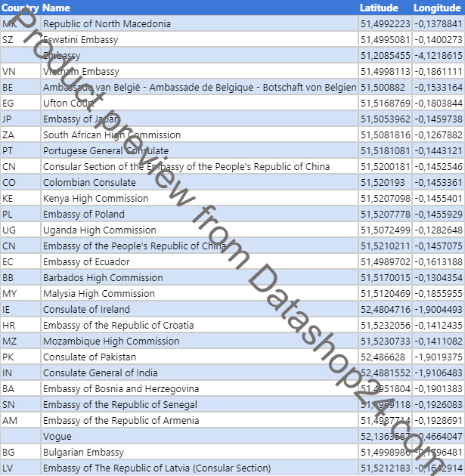Select latitude value 51,2085455
Image resolution: width=465 pixels, height=476 pixels.
[385, 55]
